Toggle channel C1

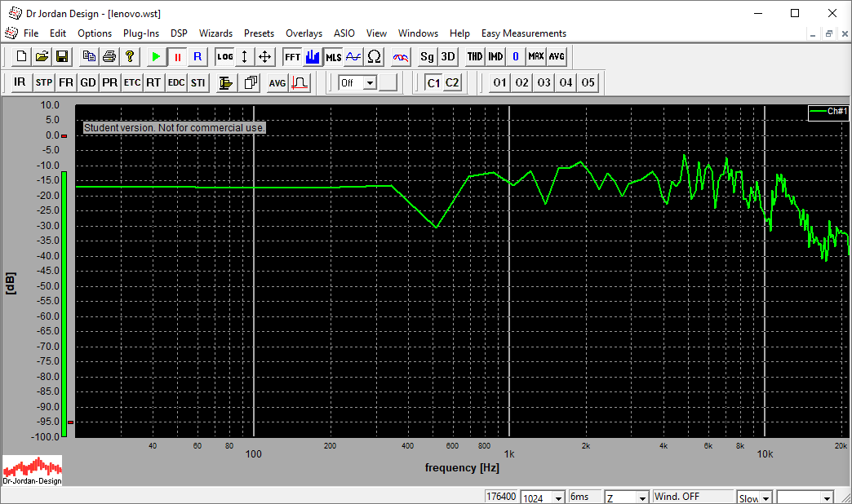pyautogui.click(x=433, y=82)
